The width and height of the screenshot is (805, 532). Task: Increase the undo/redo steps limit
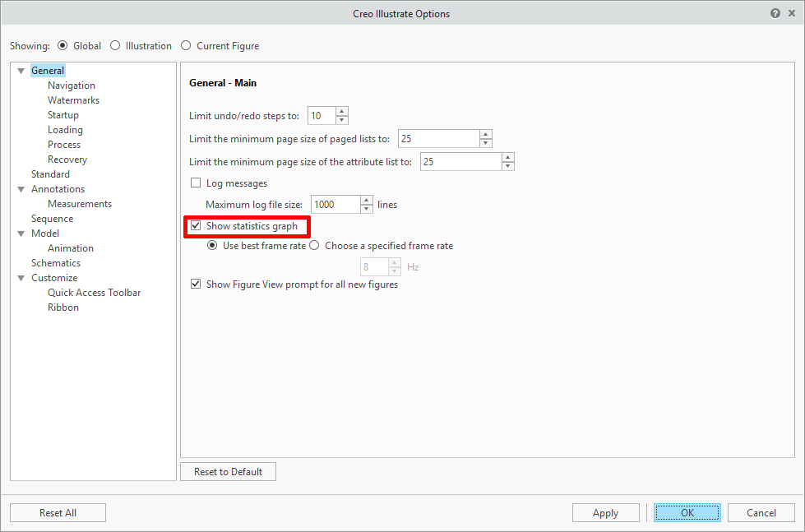342,111
